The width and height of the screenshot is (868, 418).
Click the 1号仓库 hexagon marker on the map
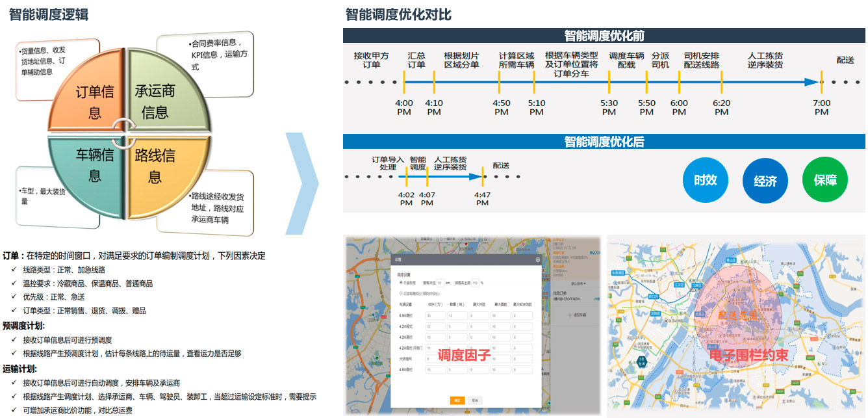coord(641,361)
